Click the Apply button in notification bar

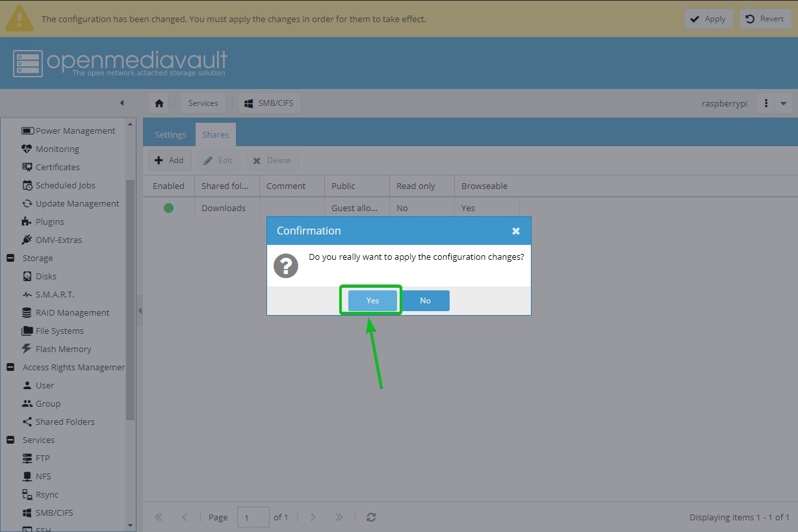point(708,19)
